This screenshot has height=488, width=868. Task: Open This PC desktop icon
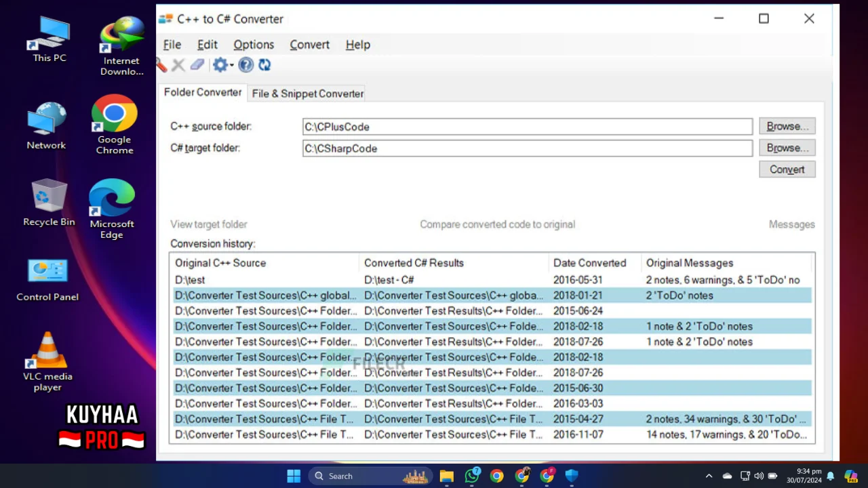coord(50,39)
